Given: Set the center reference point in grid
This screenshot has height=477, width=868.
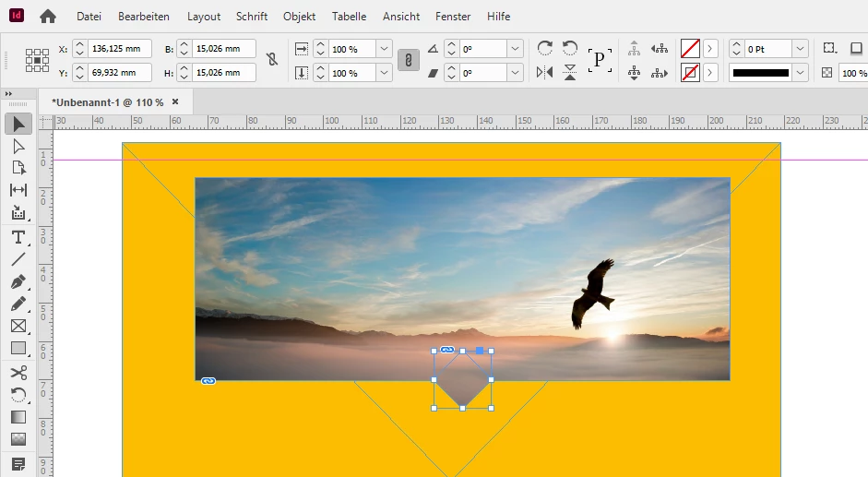Looking at the screenshot, I should pos(37,60).
